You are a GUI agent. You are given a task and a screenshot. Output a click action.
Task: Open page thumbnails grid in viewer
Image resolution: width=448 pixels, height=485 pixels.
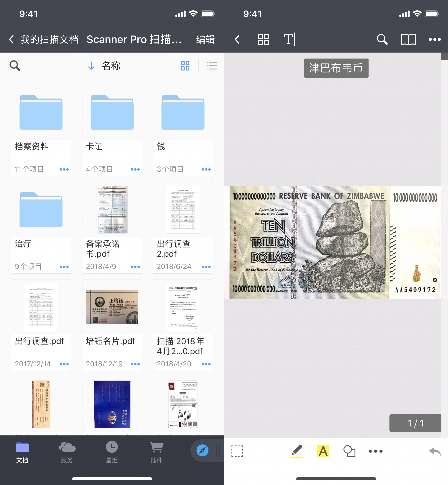point(263,39)
